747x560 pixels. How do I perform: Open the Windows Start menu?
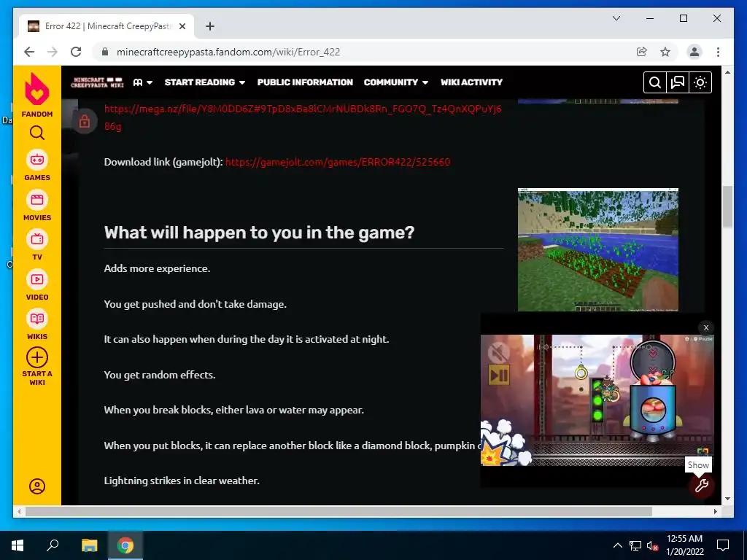coord(18,545)
